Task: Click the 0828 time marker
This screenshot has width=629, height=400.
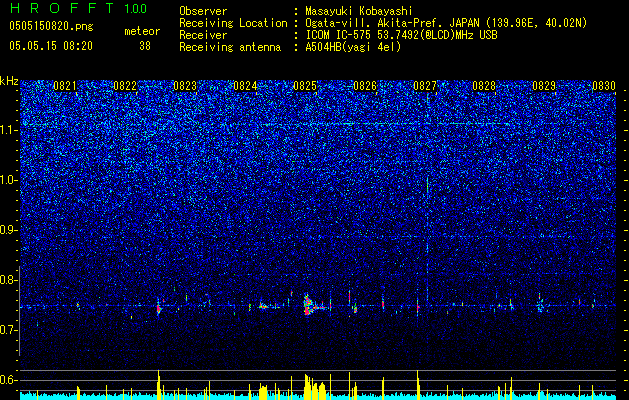Action: [484, 86]
